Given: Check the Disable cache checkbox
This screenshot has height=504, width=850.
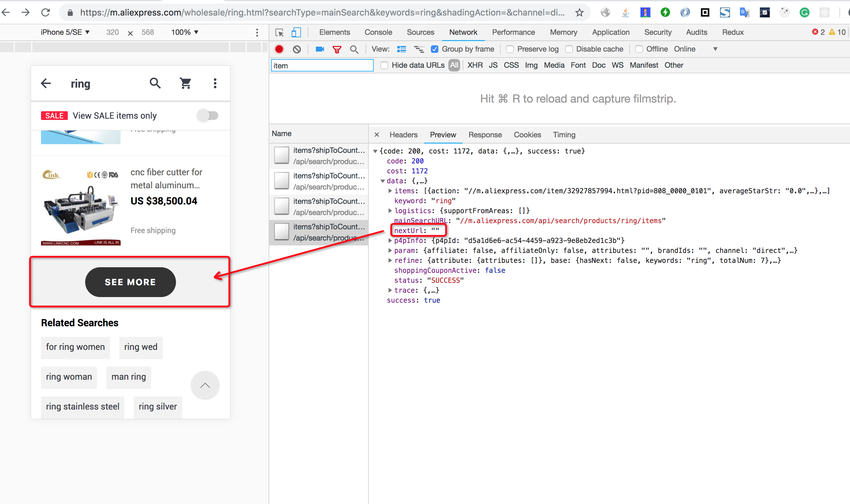Looking at the screenshot, I should [569, 49].
